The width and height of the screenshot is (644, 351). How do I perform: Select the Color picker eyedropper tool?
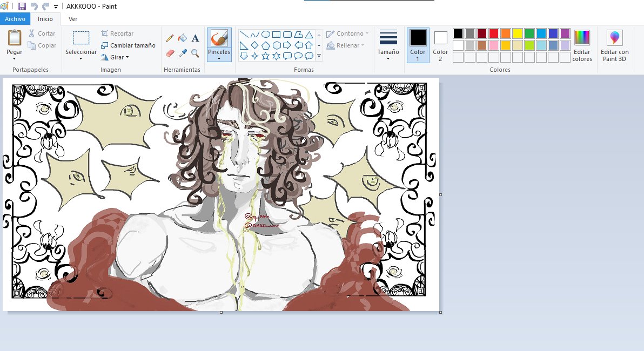pyautogui.click(x=183, y=53)
